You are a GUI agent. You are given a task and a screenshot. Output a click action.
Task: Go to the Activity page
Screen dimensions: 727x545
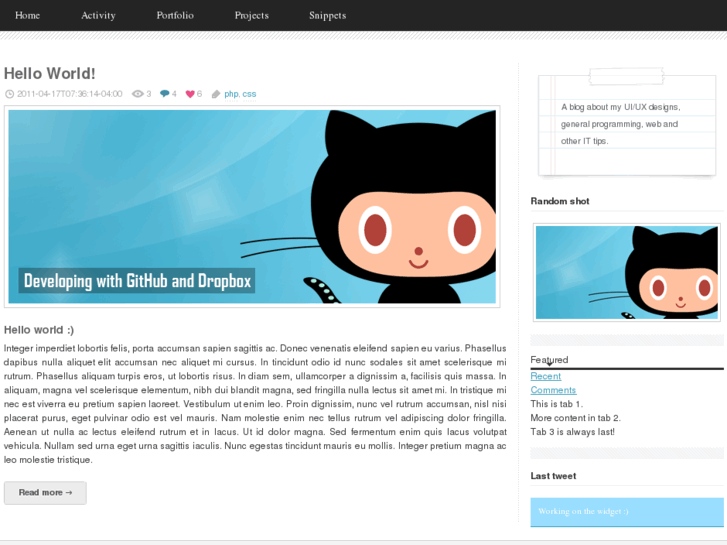[x=98, y=15]
